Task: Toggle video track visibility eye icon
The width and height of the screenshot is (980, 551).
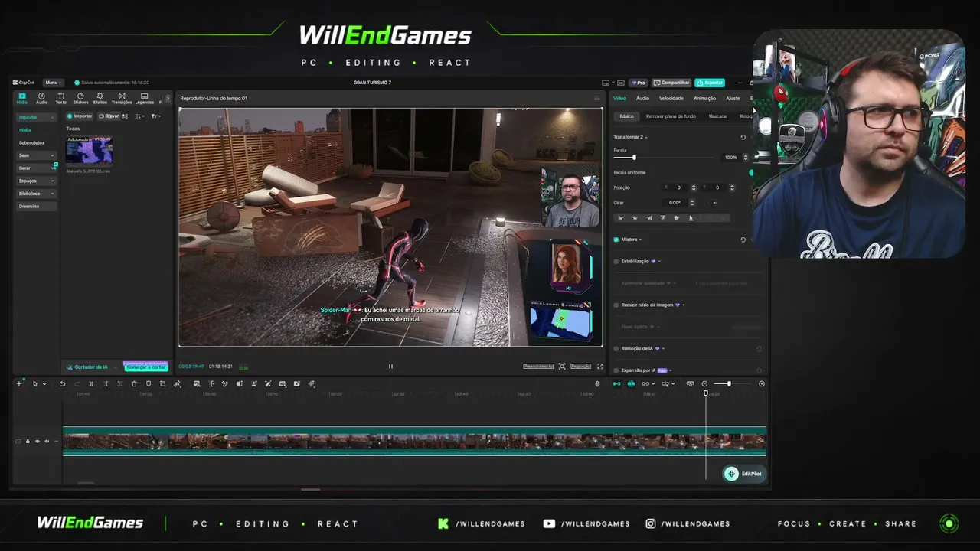Action: click(x=37, y=442)
